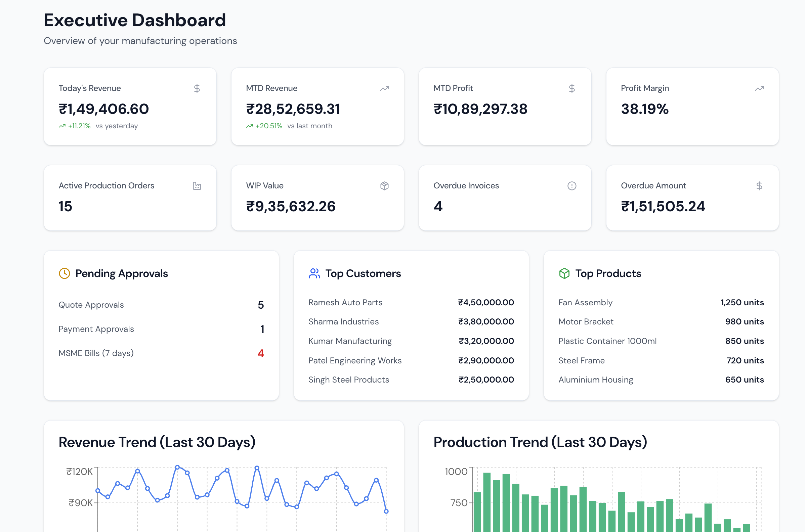Image resolution: width=805 pixels, height=532 pixels.
Task: Select the Revenue Trend chart peak point
Action: click(177, 467)
